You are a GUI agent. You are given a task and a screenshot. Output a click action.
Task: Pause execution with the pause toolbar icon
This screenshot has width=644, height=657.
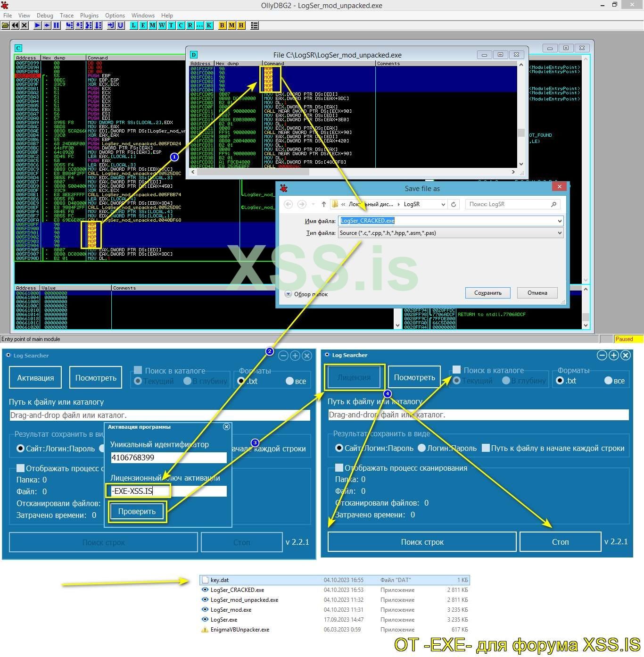(x=57, y=25)
